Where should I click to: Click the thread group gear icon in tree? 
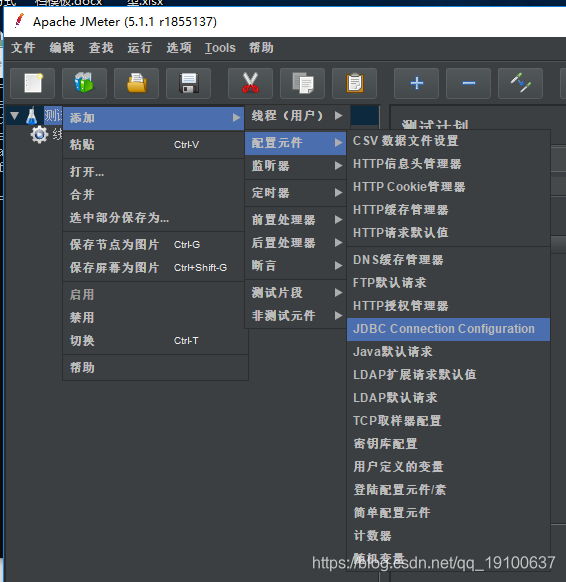tap(39, 134)
